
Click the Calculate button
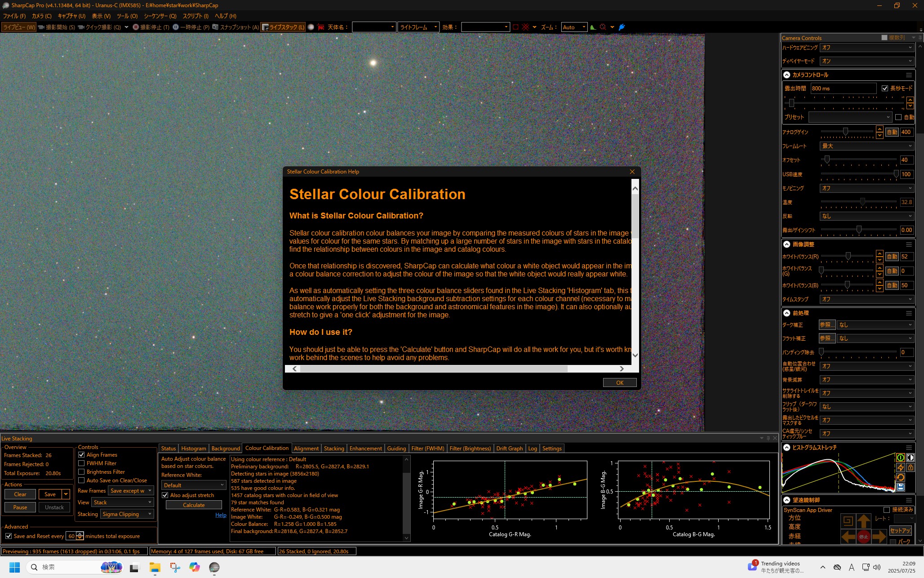(194, 505)
